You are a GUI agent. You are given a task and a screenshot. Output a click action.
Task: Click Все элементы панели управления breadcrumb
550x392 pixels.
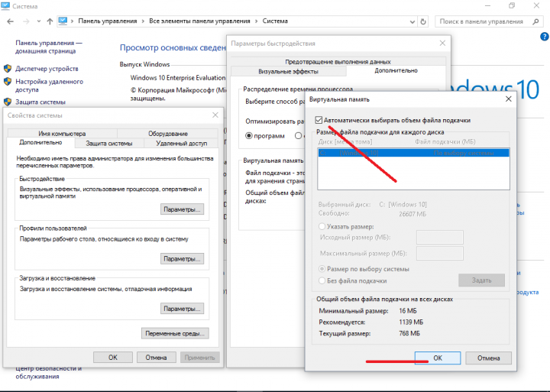pyautogui.click(x=199, y=21)
